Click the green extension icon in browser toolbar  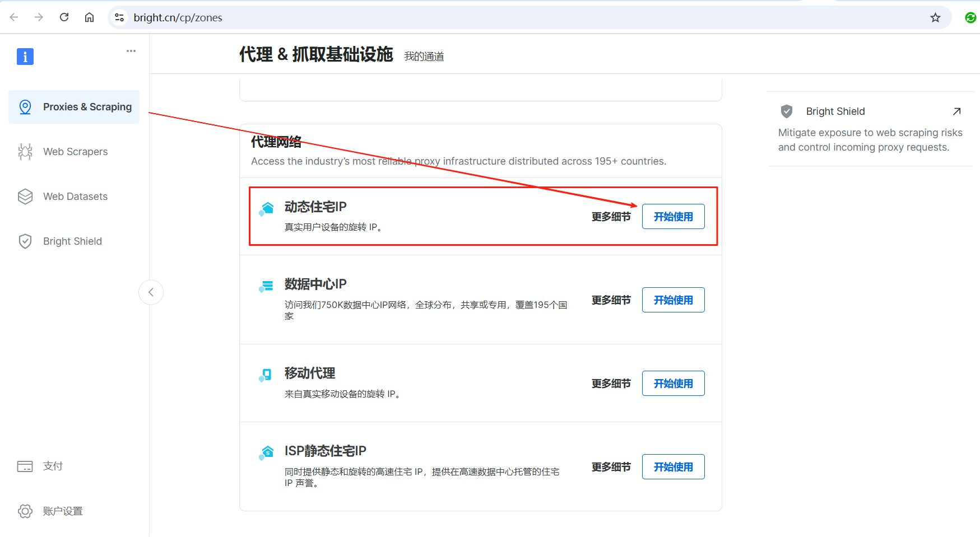[x=970, y=17]
